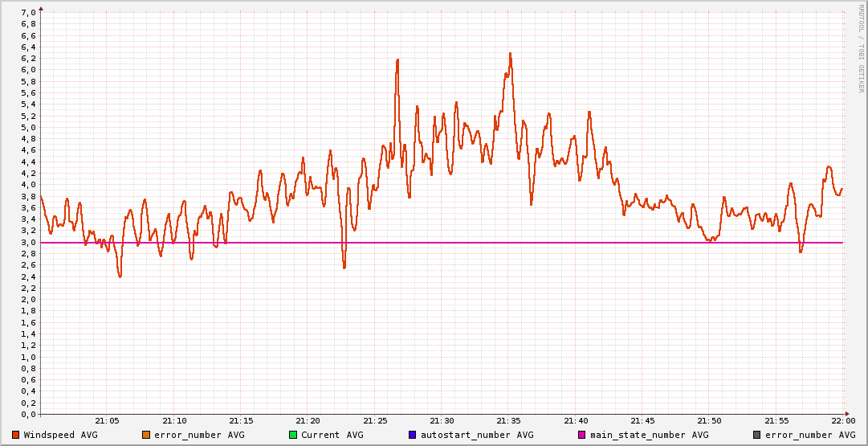868x446 pixels.
Task: Select the green Current legend swatch
Action: click(293, 435)
